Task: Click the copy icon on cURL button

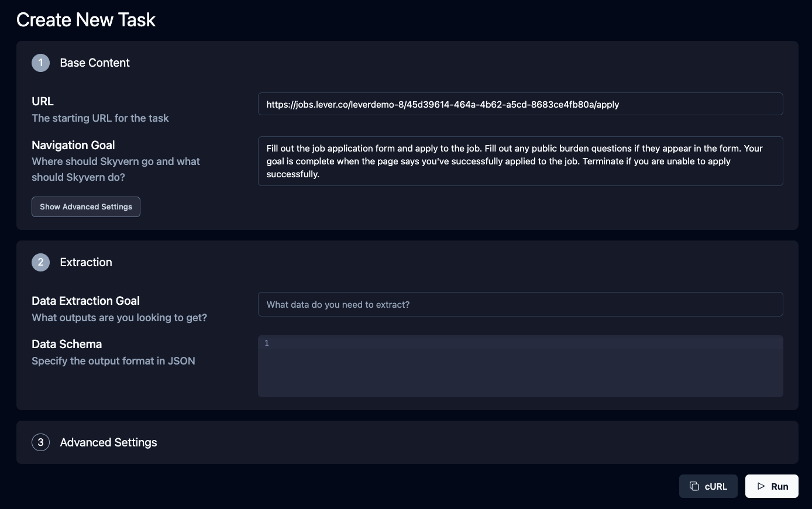Action: [x=694, y=486]
